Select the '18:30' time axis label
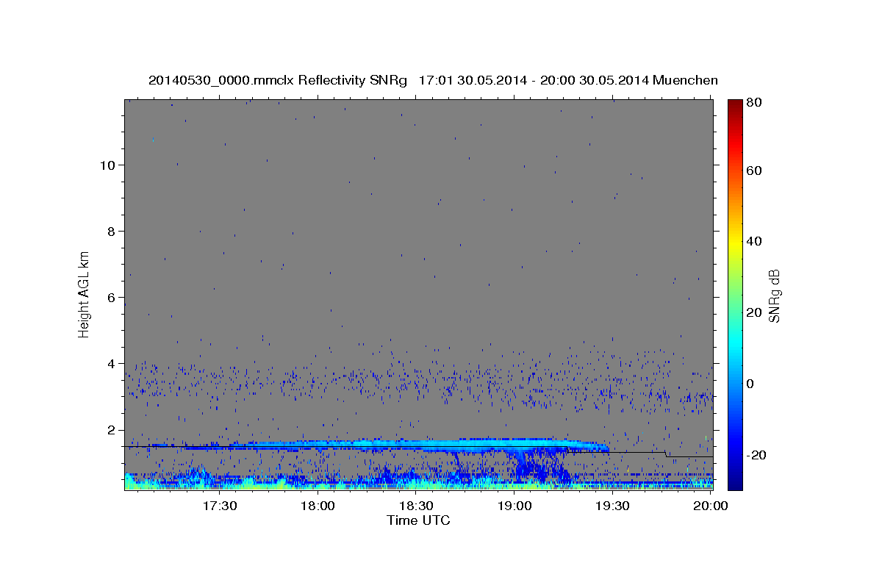The image size is (882, 588). (x=417, y=506)
